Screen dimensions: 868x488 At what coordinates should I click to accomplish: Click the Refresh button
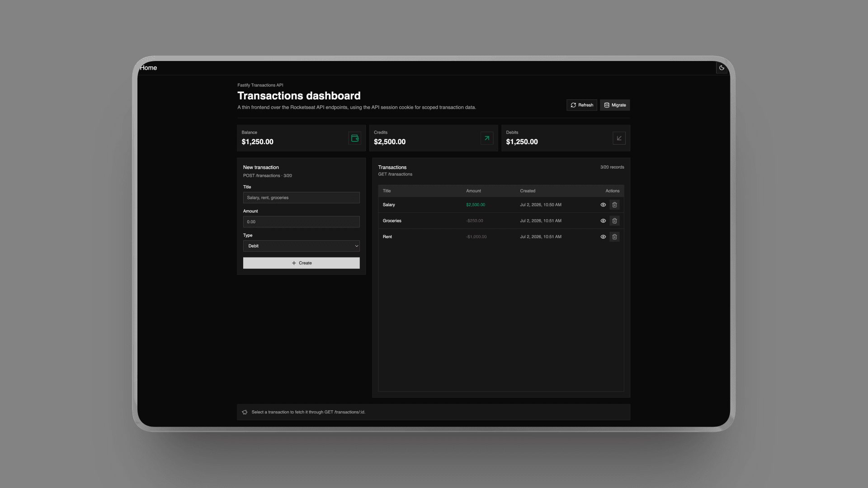click(x=582, y=105)
